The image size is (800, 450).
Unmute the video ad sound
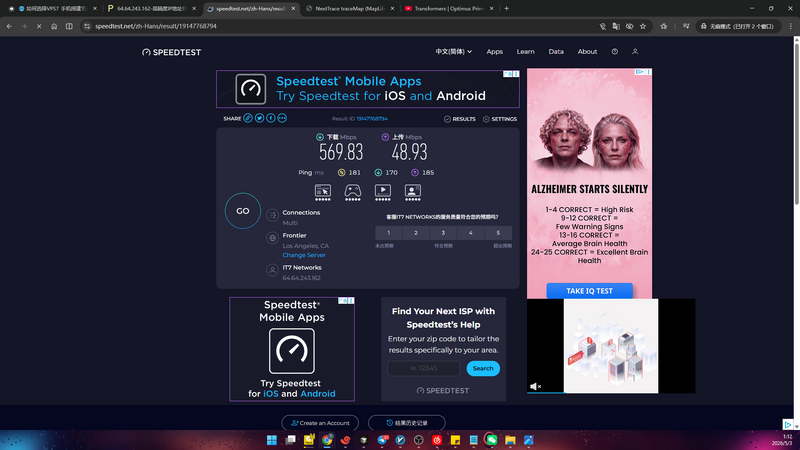535,386
